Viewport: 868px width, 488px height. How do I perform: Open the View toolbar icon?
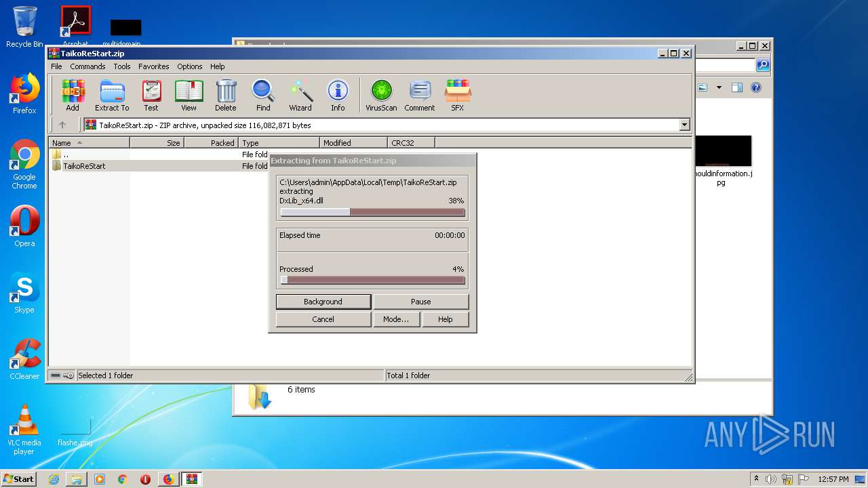(x=189, y=95)
